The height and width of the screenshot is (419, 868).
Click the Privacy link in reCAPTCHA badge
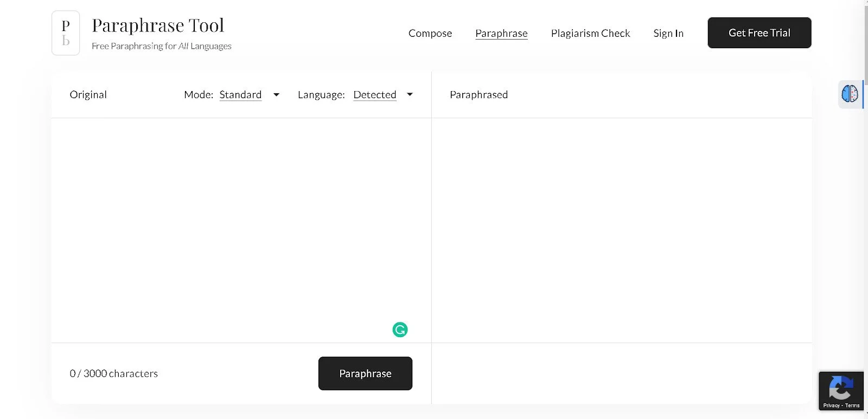(831, 405)
